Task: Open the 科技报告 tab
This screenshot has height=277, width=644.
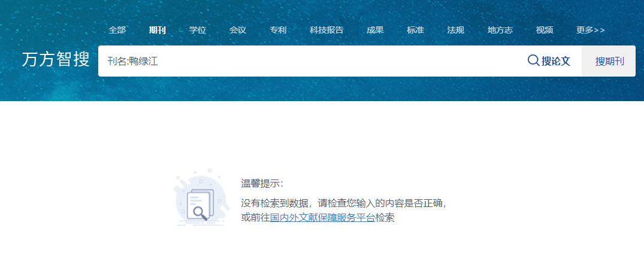Action: tap(326, 30)
